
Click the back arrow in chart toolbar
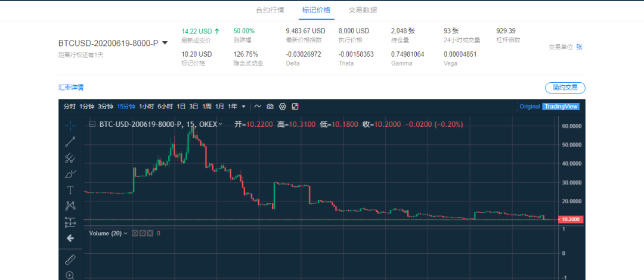click(x=70, y=238)
